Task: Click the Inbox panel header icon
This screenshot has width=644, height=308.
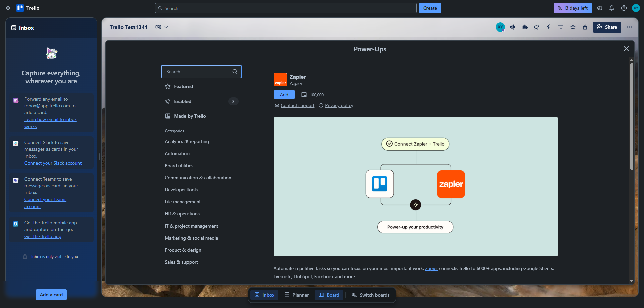Action: pos(14,28)
